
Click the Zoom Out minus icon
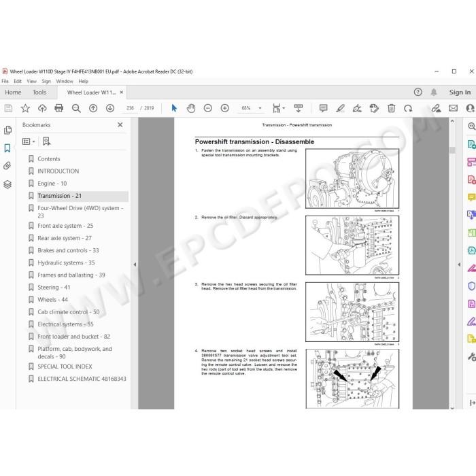208,108
